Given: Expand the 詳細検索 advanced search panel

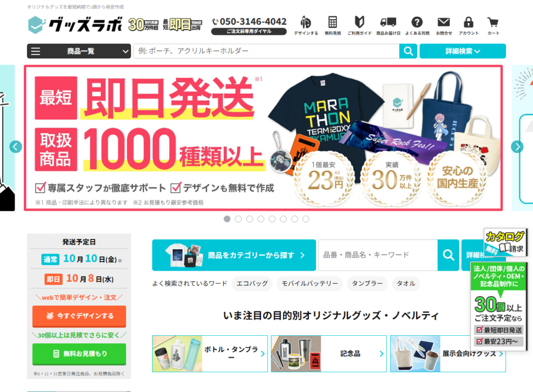Looking at the screenshot, I should tap(463, 51).
